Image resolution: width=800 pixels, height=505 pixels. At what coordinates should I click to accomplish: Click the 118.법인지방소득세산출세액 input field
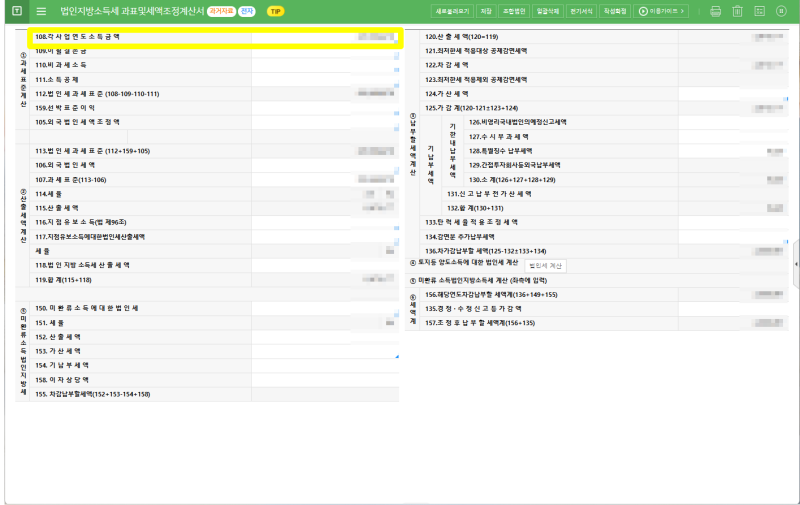tap(325, 265)
